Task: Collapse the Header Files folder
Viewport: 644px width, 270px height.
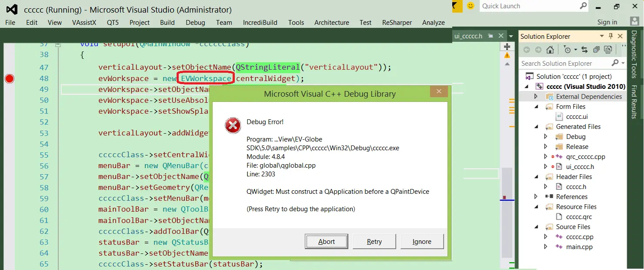Action: pyautogui.click(x=536, y=177)
